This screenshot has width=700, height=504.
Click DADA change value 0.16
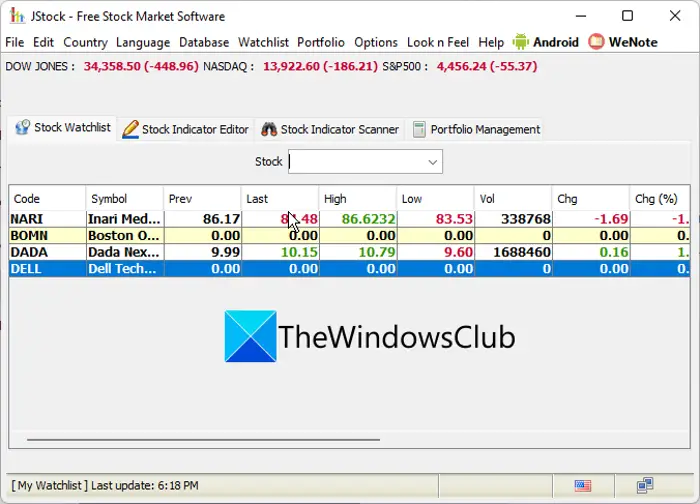point(591,252)
